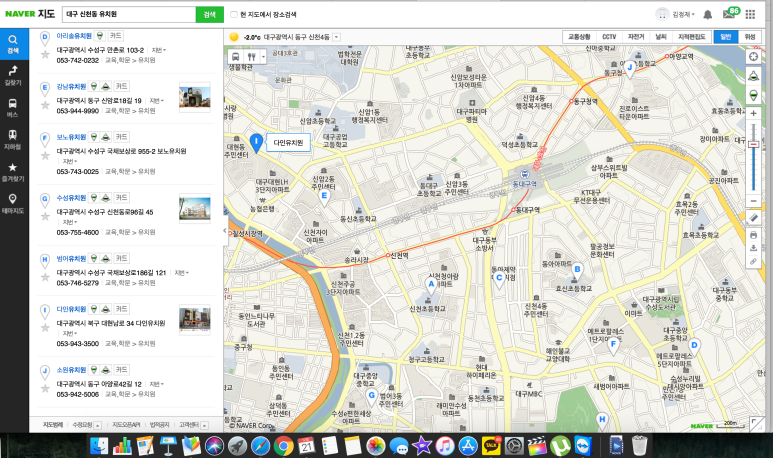Expand the 지번 dropdown for 아리솔유치원
Image resolution: width=773 pixels, height=458 pixels.
(158, 50)
